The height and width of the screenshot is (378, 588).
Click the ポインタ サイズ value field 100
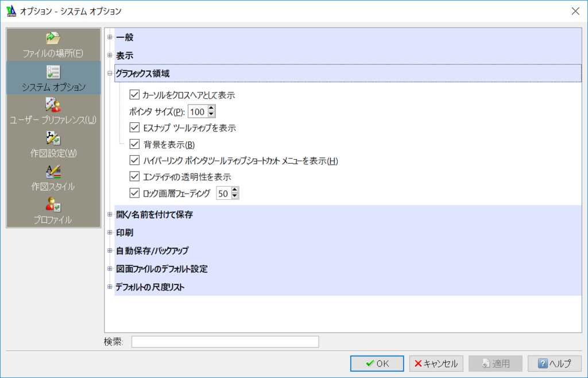pos(198,112)
